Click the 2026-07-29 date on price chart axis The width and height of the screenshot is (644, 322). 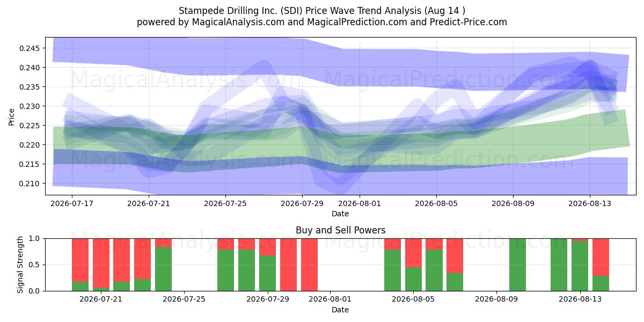(302, 204)
